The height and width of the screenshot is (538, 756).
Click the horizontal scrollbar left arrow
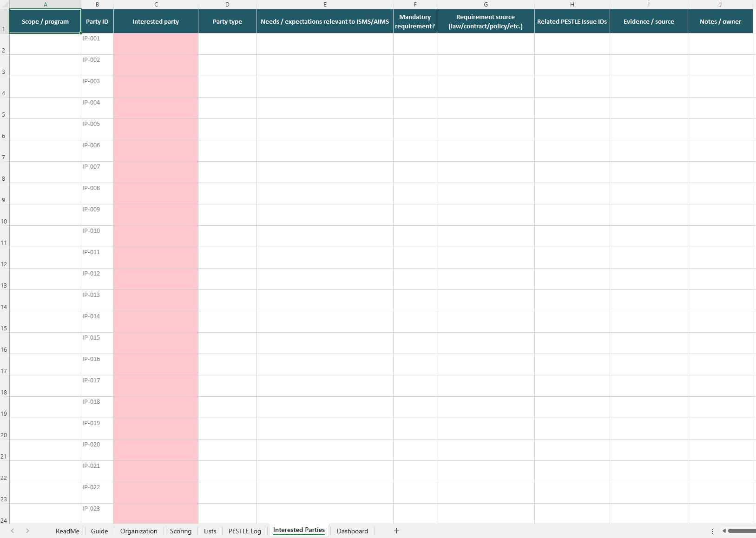tap(724, 531)
